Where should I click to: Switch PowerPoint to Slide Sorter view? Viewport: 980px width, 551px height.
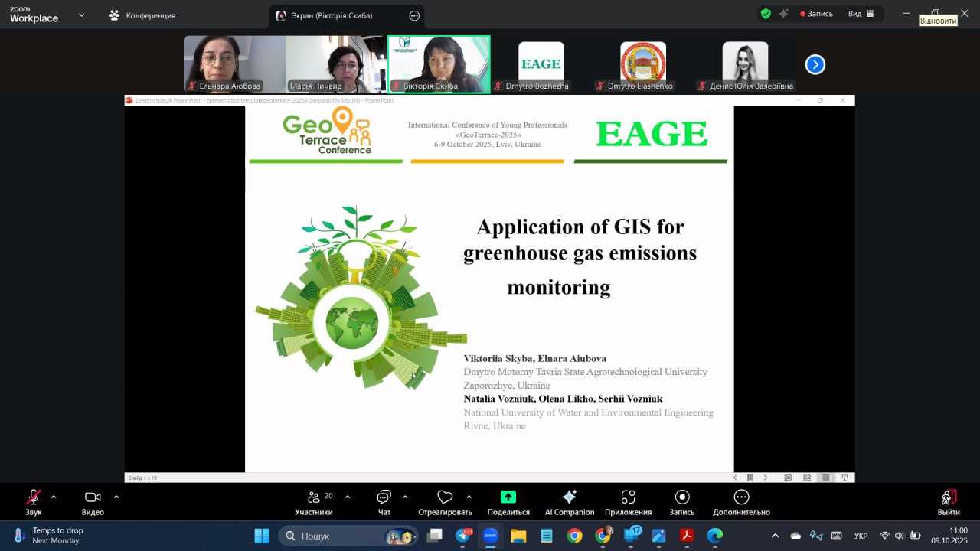point(807,478)
